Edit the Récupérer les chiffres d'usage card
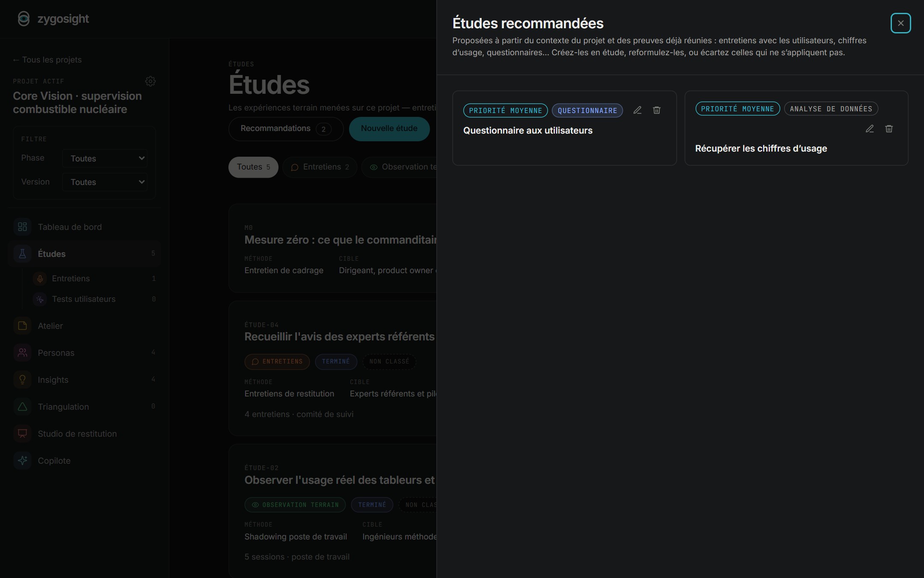This screenshot has width=924, height=578. click(x=870, y=129)
